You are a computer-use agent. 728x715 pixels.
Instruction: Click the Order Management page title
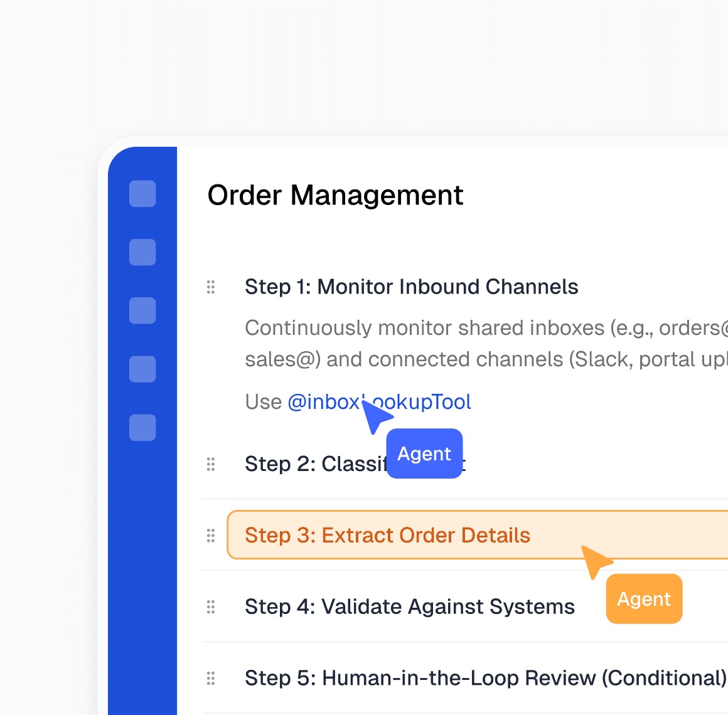pos(335,195)
